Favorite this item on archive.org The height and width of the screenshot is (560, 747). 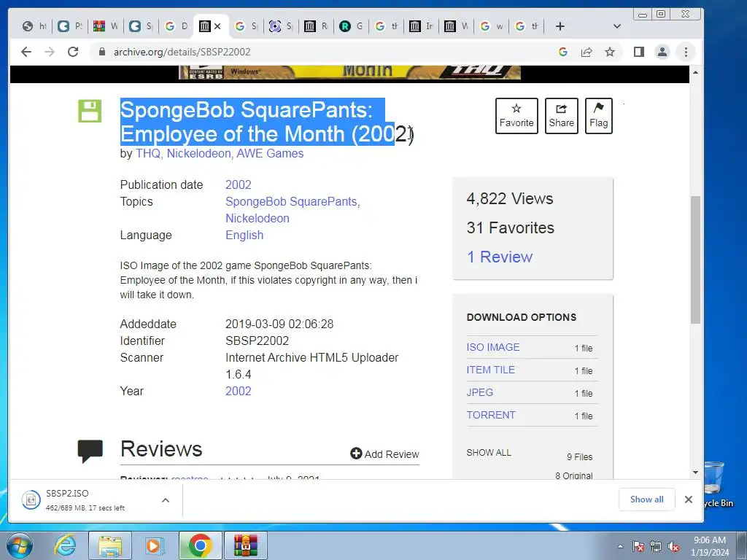click(x=516, y=116)
